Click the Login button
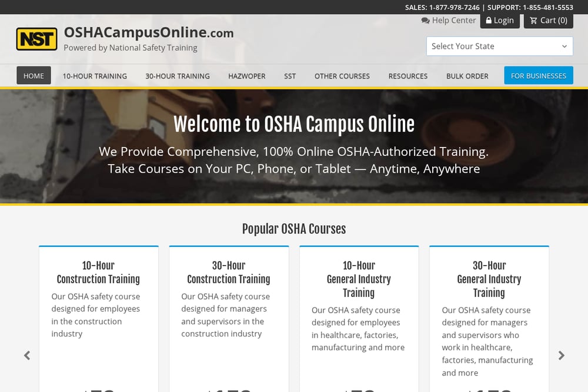The height and width of the screenshot is (392, 588). click(x=500, y=21)
